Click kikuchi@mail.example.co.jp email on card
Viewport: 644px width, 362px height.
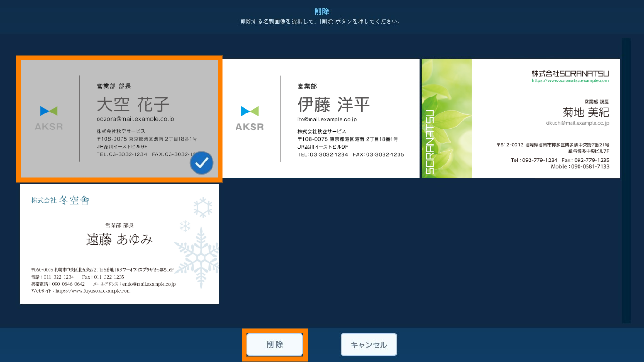tap(577, 123)
